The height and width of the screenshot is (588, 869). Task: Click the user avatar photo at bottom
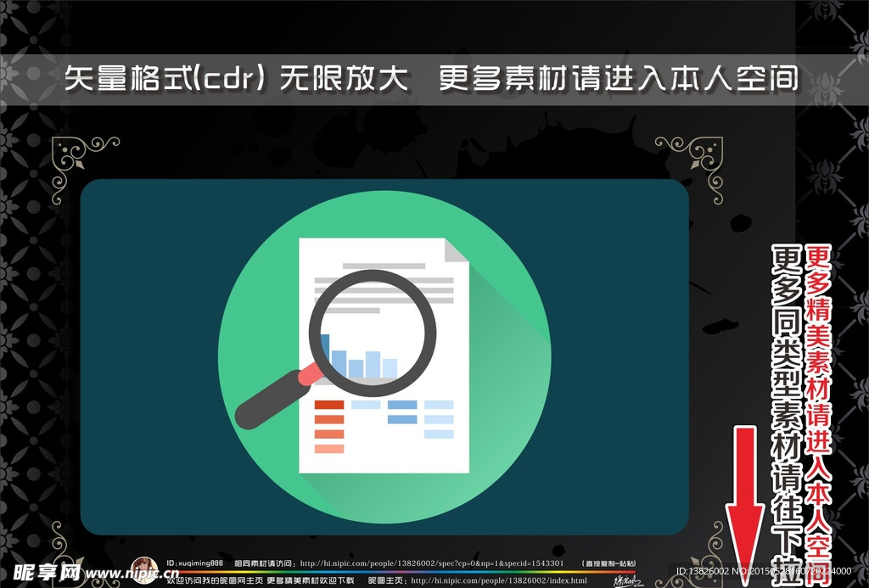click(143, 568)
